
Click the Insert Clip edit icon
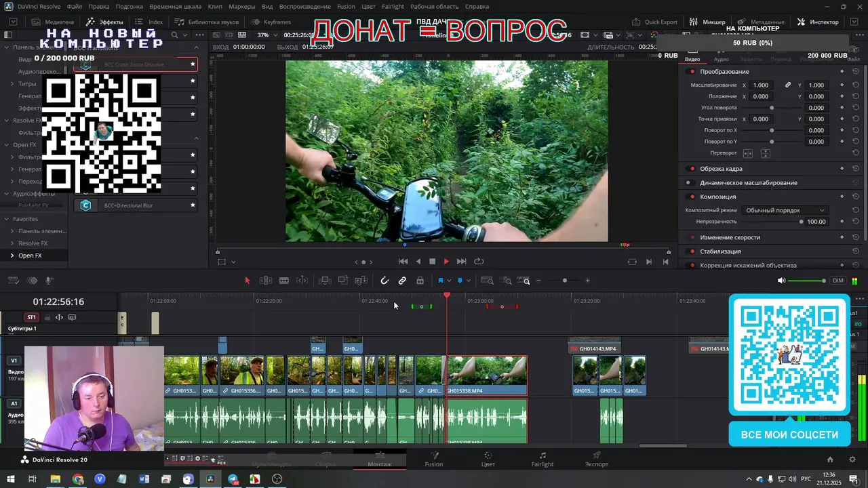coord(325,281)
